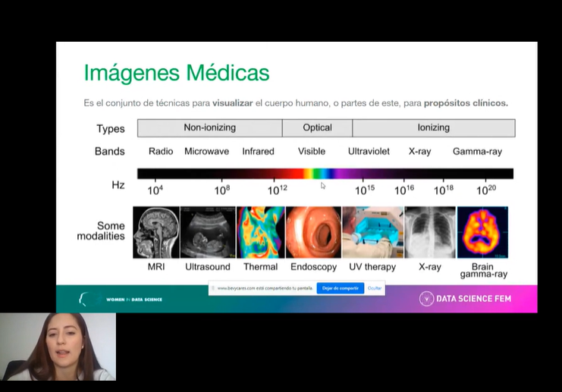Click the Brain gamma-ray caption text

(x=483, y=271)
